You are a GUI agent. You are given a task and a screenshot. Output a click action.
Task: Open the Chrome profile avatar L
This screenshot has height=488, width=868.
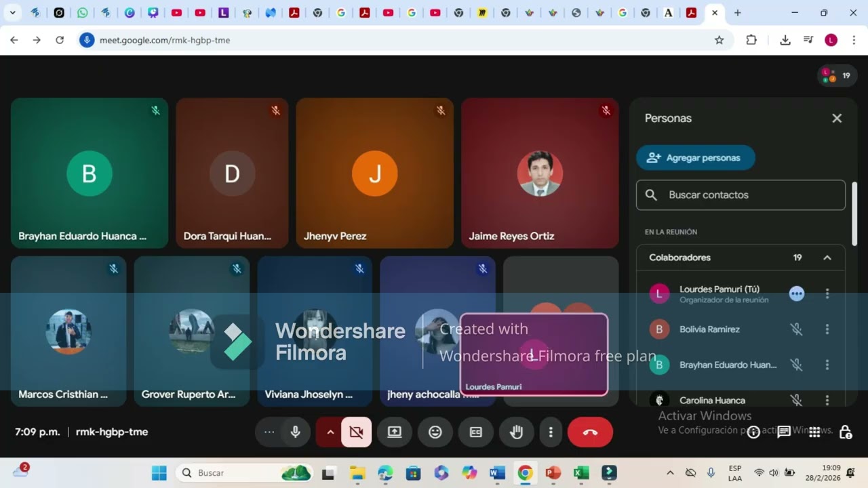pyautogui.click(x=831, y=40)
